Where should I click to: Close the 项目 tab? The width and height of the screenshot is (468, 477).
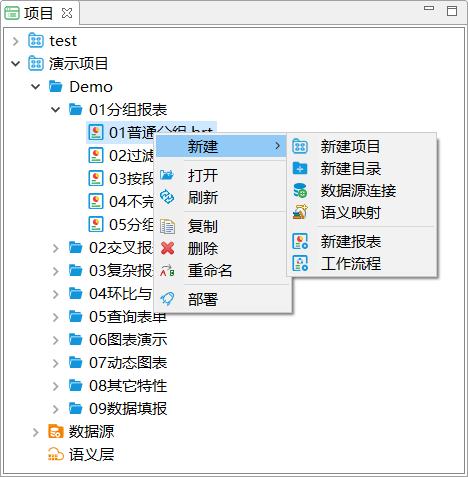(67, 13)
